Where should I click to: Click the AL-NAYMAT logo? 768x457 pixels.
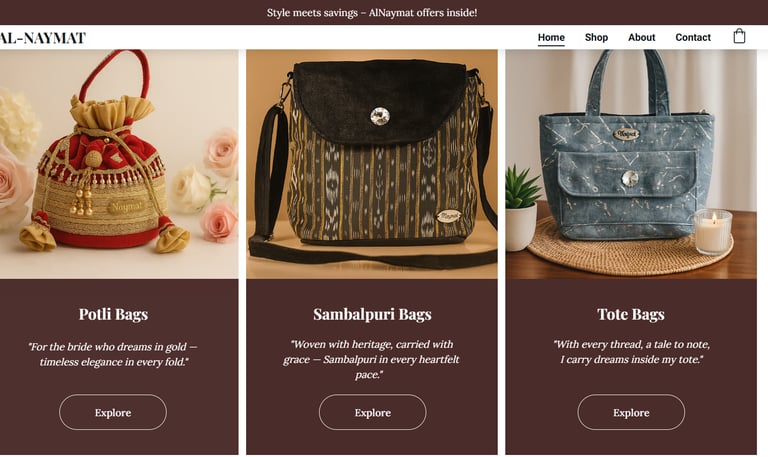(43, 38)
